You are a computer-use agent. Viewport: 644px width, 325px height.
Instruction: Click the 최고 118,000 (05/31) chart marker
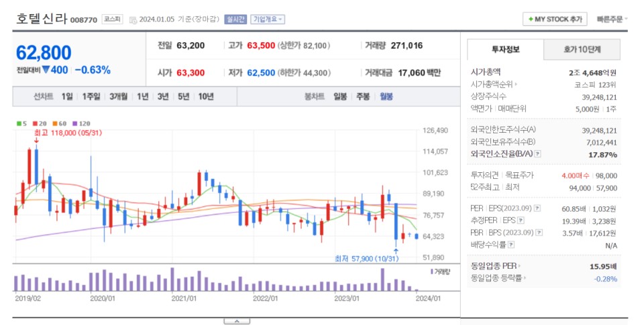pos(68,133)
